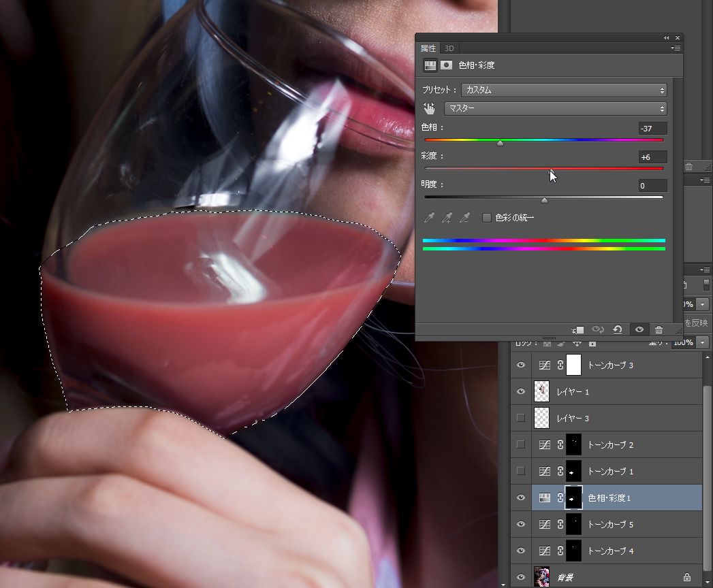The image size is (713, 588).
Task: Pick the add-to-sample eyedropper
Action: click(447, 218)
